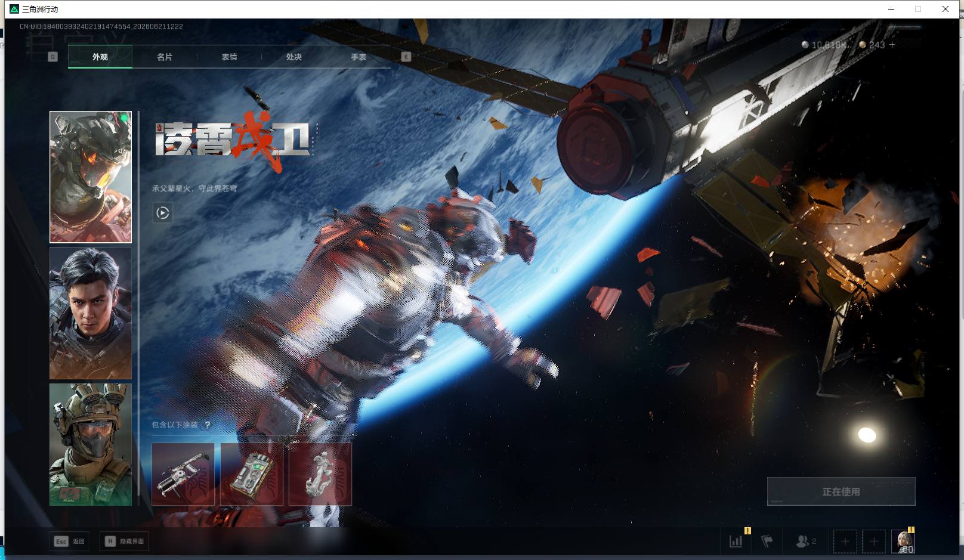Close the 三角洲行动 window
Screen dimensions: 964x560
946,9
